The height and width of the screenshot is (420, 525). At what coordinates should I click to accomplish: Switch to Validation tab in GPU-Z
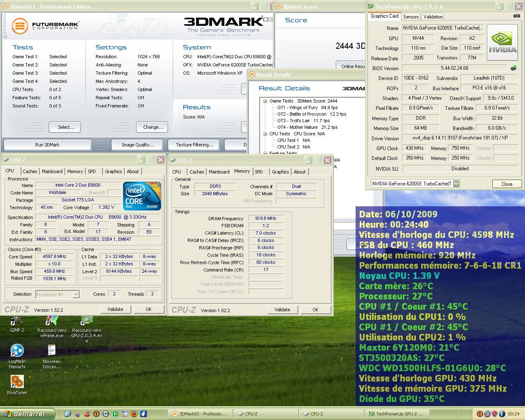tap(433, 17)
